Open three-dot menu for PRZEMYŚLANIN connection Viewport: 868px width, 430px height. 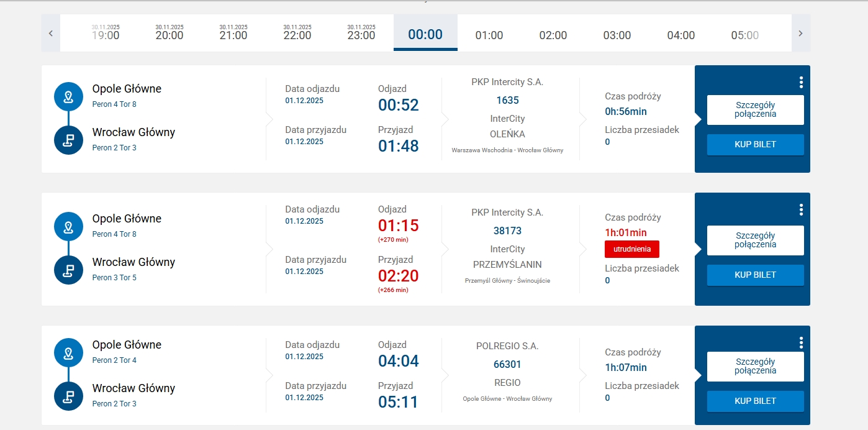(x=801, y=209)
